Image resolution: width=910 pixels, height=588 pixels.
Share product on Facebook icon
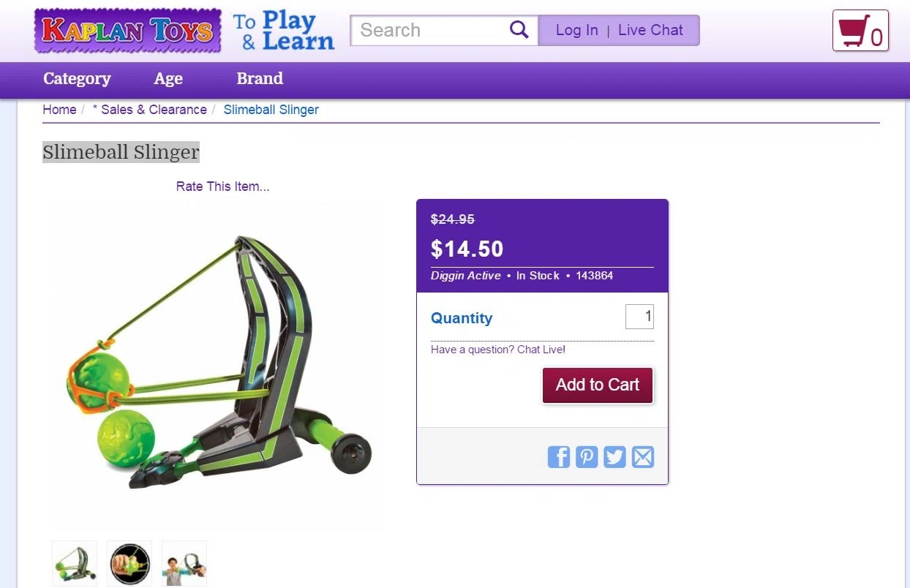(x=559, y=457)
